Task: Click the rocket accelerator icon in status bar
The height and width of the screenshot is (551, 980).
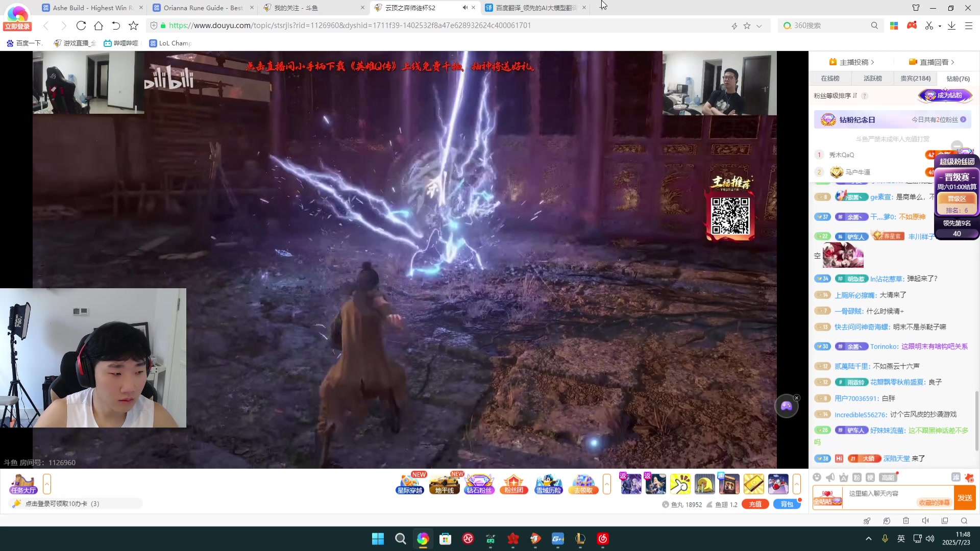Action: (867, 521)
